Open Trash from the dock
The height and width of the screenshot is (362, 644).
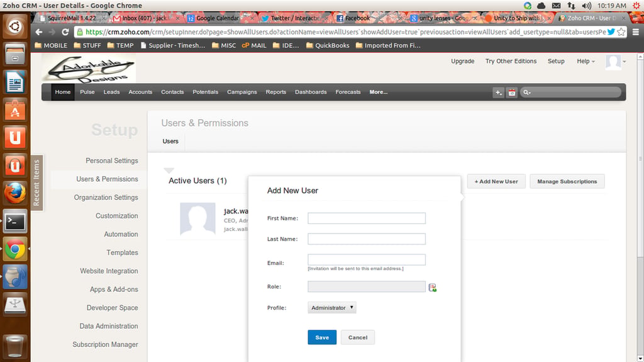(x=15, y=346)
